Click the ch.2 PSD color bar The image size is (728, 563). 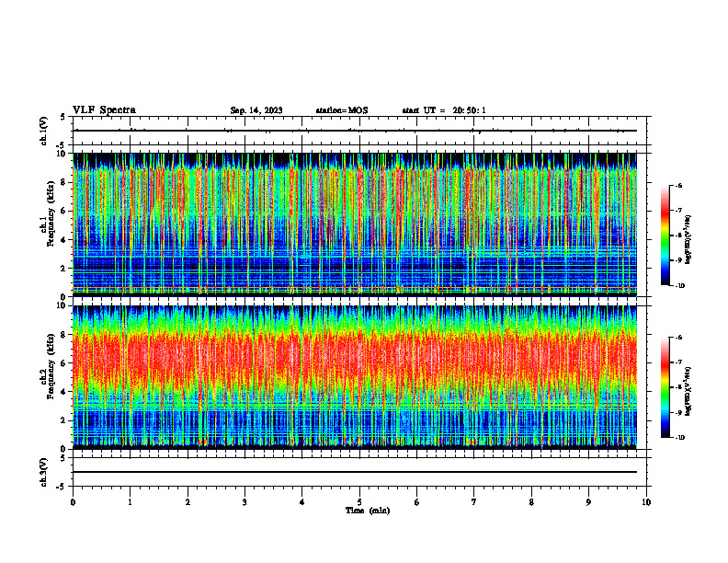point(665,387)
